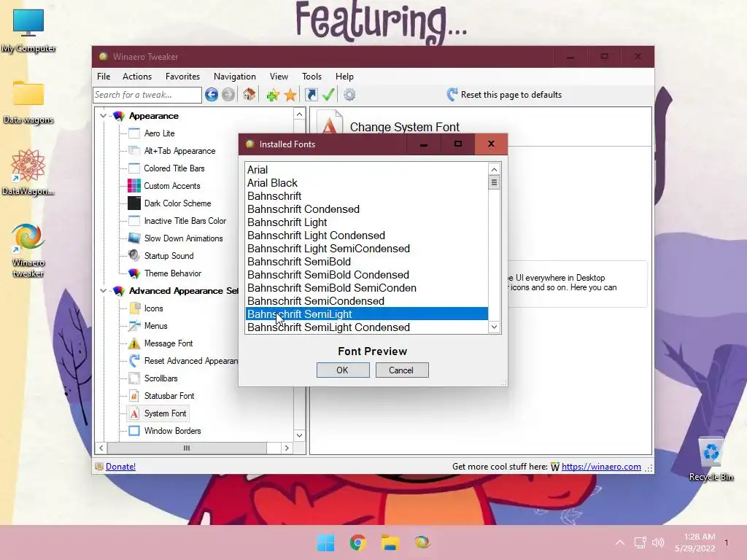Open the Donate! link
This screenshot has width=747, height=560.
[120, 467]
